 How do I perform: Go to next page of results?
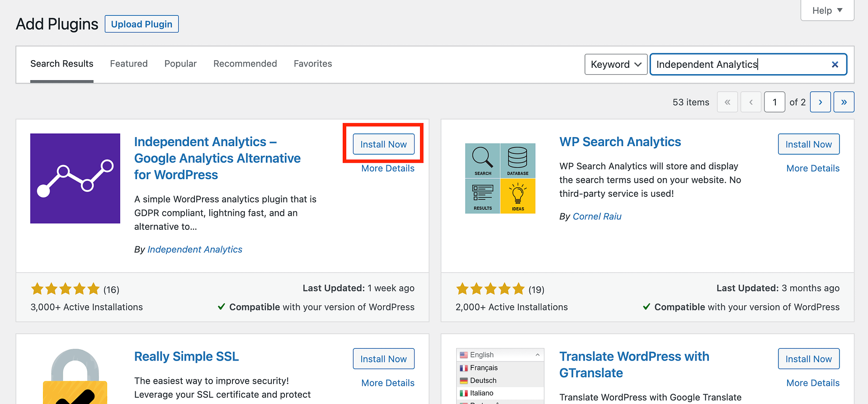(820, 102)
